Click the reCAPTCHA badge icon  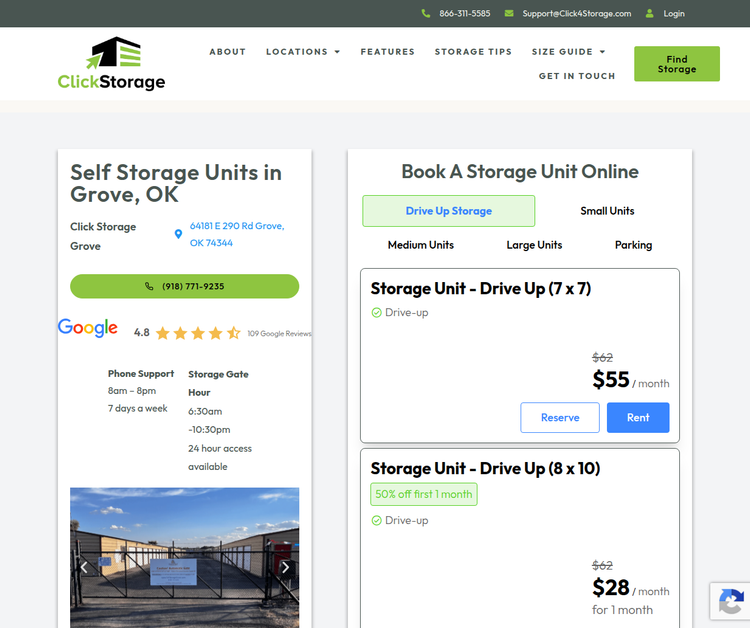click(x=730, y=601)
